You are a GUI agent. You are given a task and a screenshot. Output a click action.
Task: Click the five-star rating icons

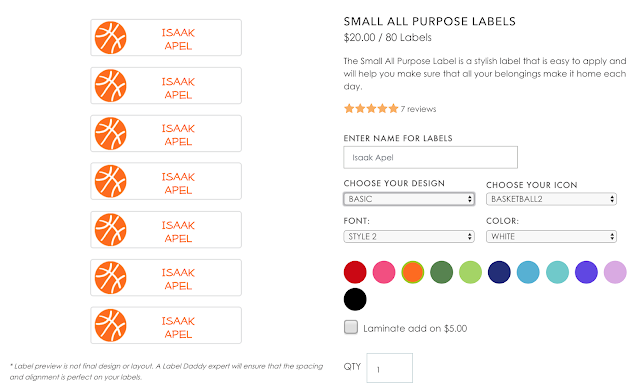tap(371, 109)
